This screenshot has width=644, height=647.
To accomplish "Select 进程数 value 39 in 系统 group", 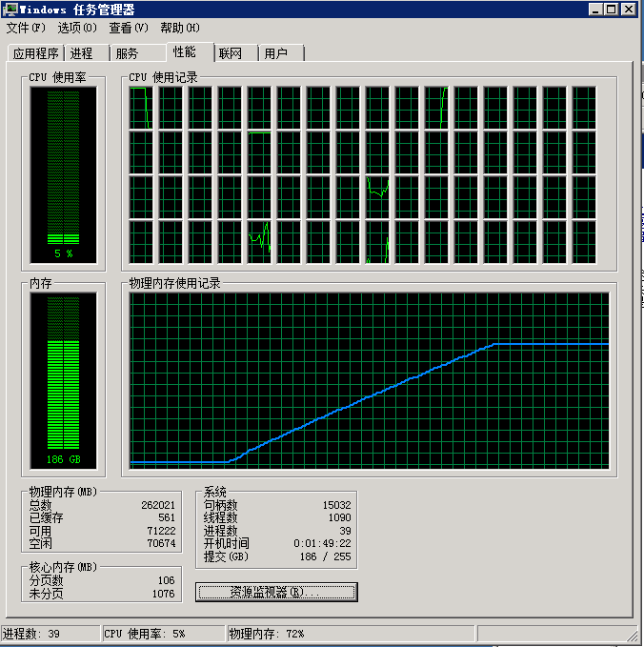I will coord(345,531).
